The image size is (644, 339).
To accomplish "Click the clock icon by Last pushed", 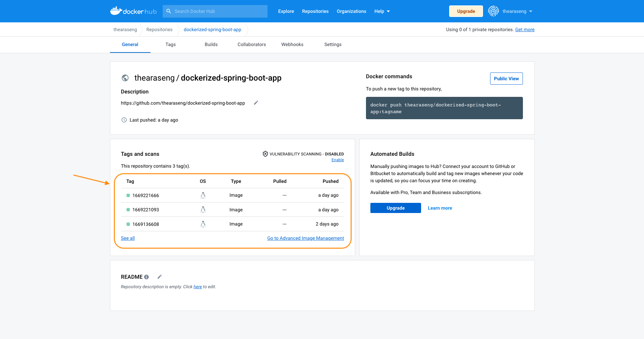I will 124,120.
